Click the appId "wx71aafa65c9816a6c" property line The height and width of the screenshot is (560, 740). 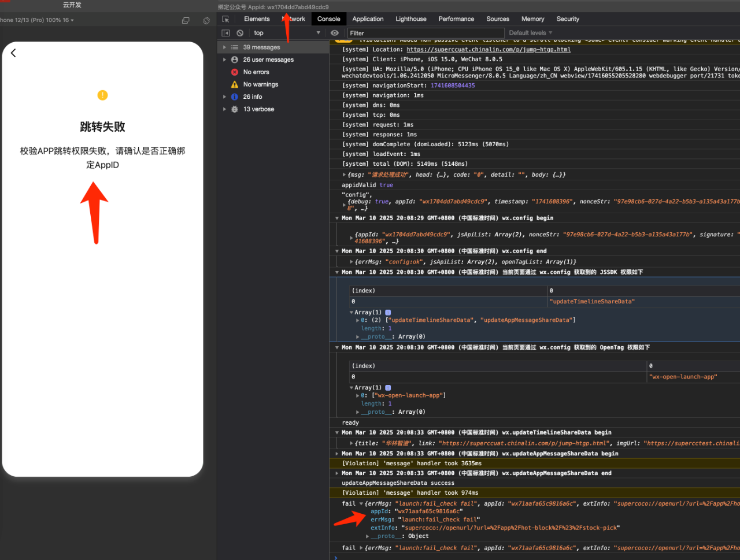point(416,511)
